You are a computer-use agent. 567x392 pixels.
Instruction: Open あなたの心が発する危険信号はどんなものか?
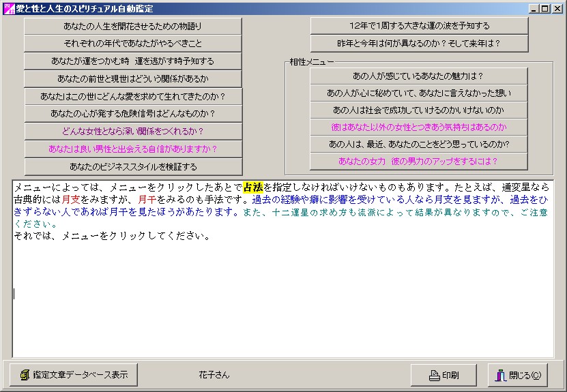click(x=134, y=114)
